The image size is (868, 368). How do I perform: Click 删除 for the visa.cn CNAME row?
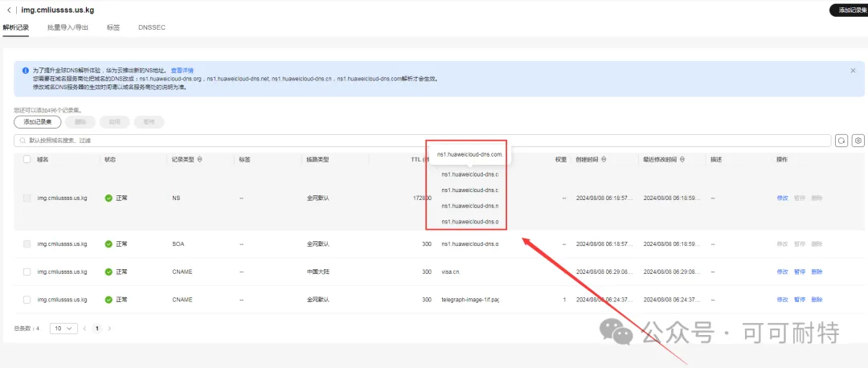coord(817,272)
